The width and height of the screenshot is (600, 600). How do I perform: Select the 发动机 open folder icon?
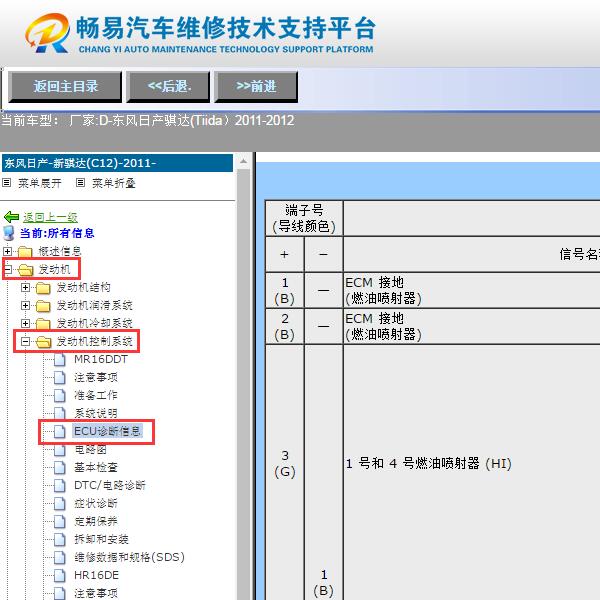point(26,270)
